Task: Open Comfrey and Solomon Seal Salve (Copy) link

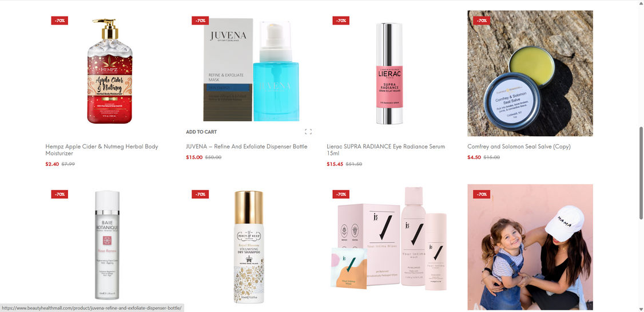Action: [x=519, y=147]
